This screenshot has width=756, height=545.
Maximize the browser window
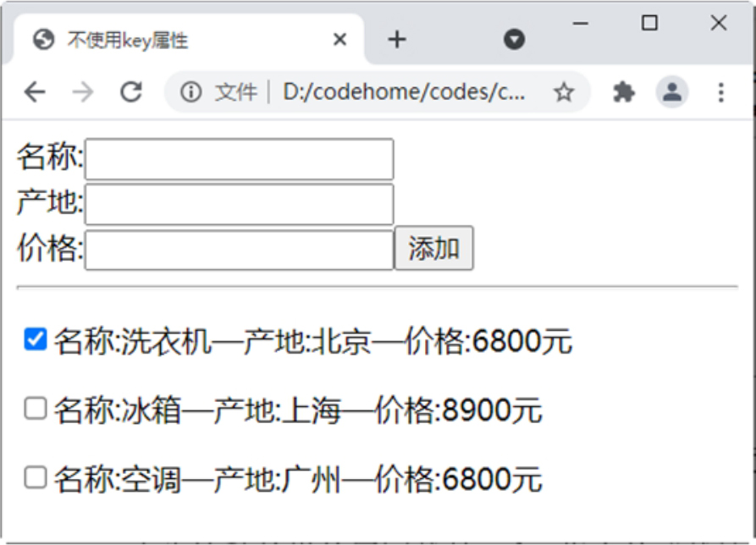[x=649, y=23]
